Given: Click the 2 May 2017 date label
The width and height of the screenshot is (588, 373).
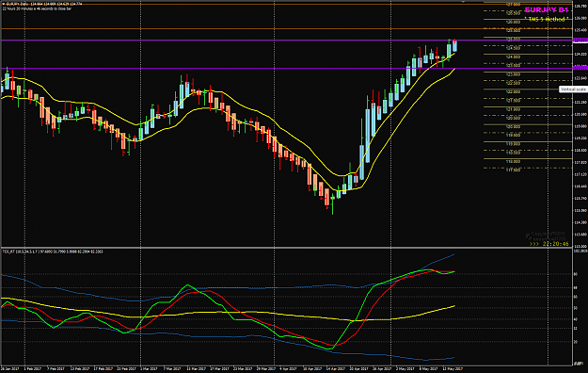Looking at the screenshot, I should [405, 369].
